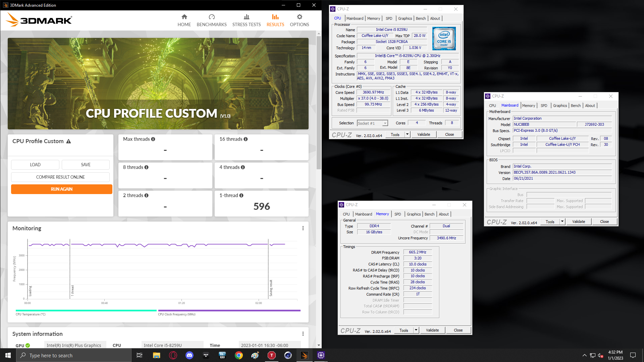Click CPU Temperature legend bar

point(86,311)
